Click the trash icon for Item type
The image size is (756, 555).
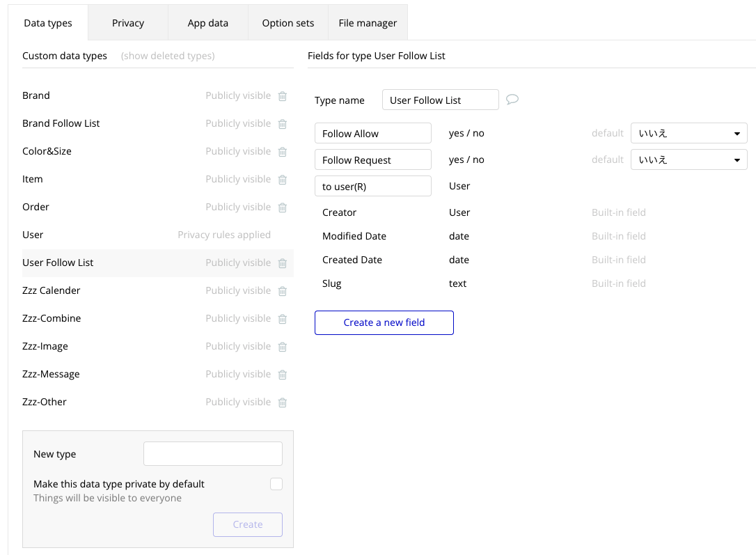tap(283, 180)
